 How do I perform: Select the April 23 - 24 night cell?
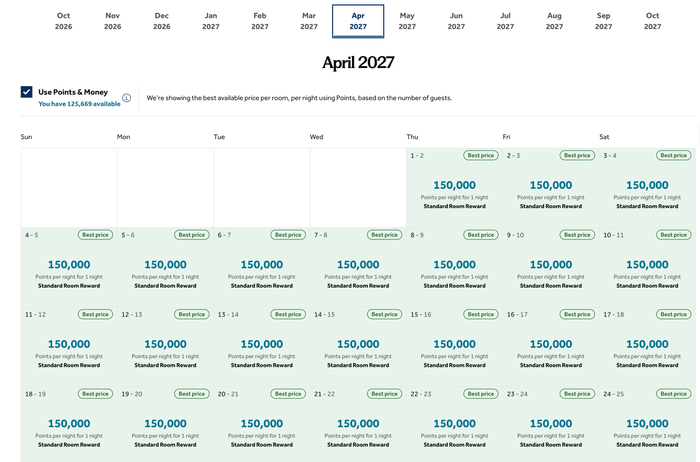(551, 424)
